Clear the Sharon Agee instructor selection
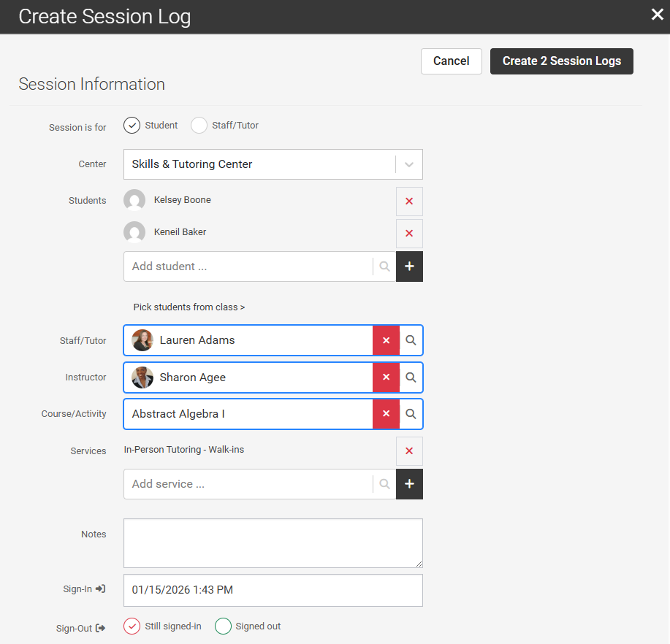Viewport: 670px width, 644px height. [386, 377]
